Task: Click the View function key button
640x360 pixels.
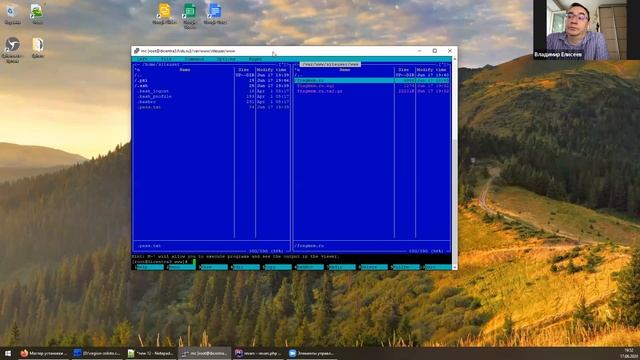Action: pos(214,267)
